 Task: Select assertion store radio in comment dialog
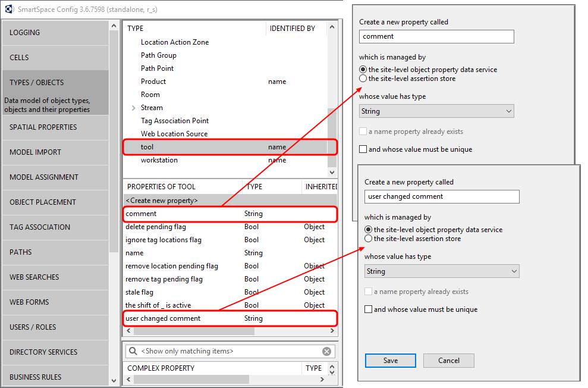[363, 79]
